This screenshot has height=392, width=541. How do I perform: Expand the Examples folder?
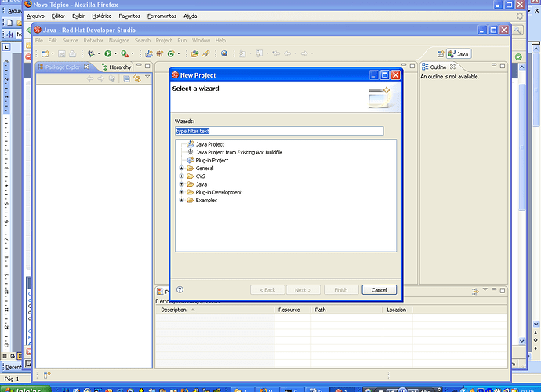[x=181, y=200]
